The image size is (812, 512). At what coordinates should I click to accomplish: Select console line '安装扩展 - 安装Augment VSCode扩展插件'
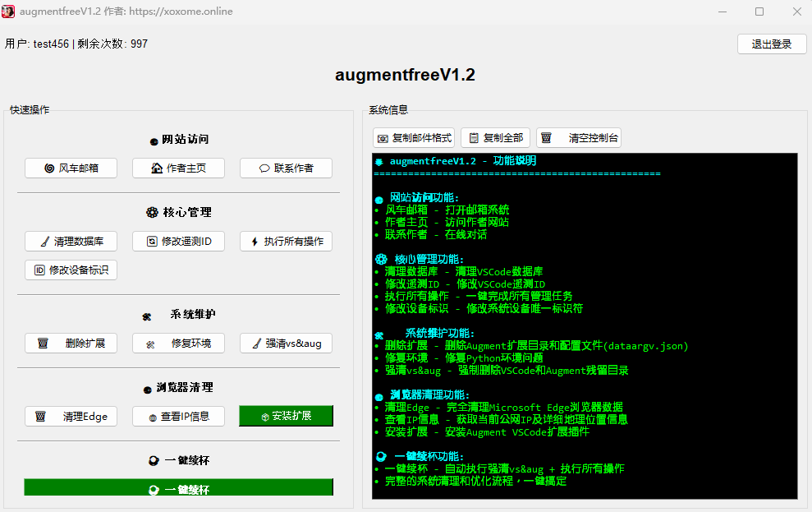pos(488,432)
